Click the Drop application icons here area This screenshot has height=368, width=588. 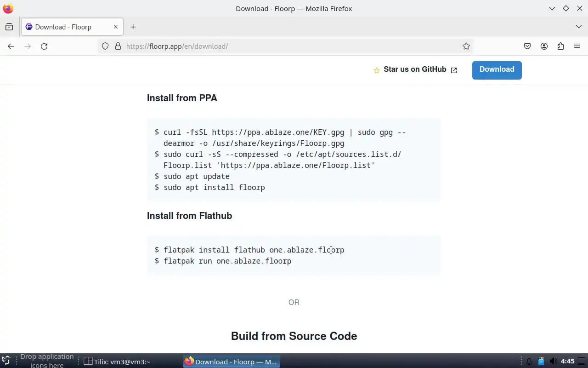[47, 361]
